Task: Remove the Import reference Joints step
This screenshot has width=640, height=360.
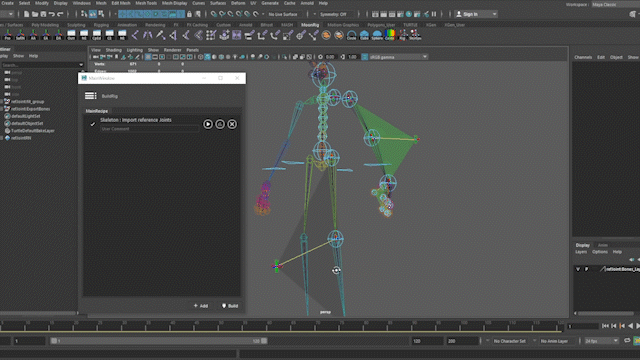Action: [232, 124]
